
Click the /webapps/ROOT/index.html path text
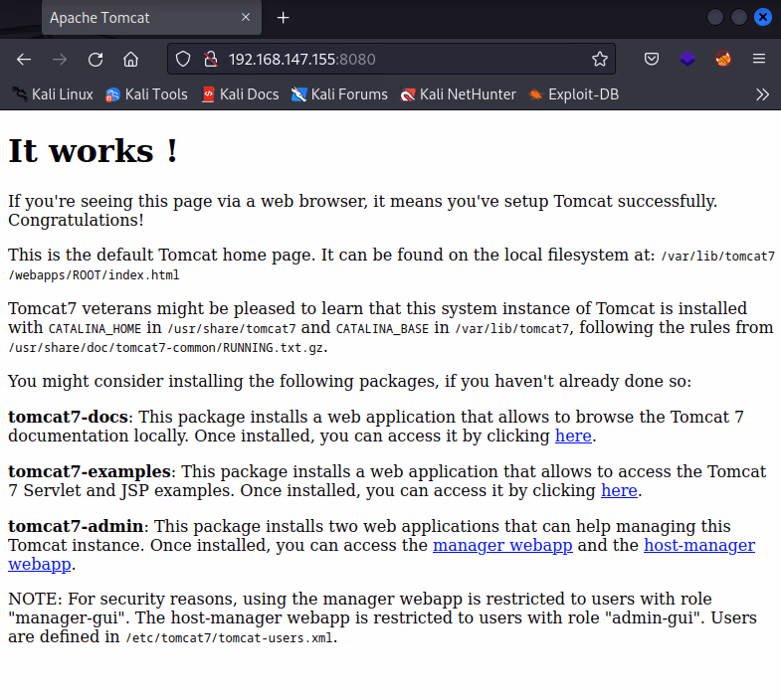[94, 275]
